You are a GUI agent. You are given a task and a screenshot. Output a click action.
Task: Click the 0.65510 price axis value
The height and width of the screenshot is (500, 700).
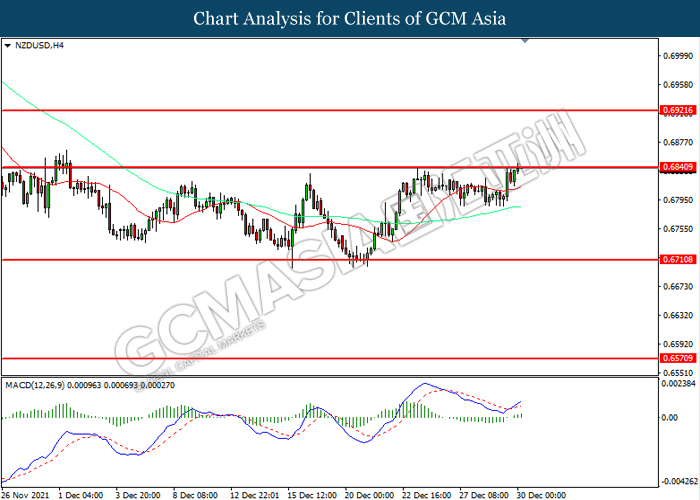(x=679, y=373)
